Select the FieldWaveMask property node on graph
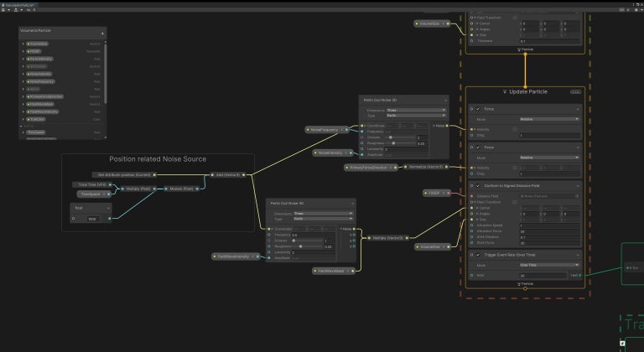This screenshot has width=644, height=352. (334, 271)
